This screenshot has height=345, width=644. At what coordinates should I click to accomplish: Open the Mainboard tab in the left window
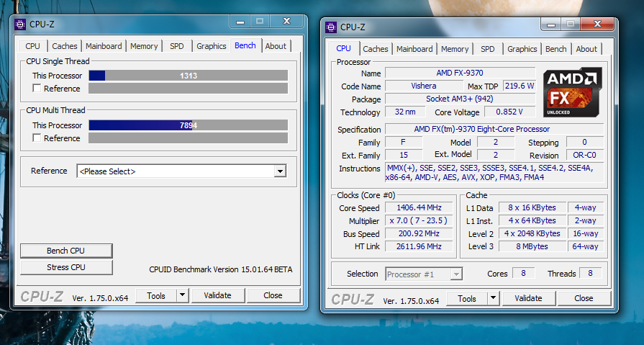point(104,46)
